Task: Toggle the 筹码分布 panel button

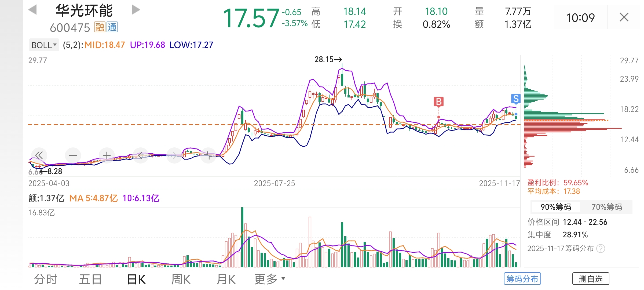Action: [522, 279]
